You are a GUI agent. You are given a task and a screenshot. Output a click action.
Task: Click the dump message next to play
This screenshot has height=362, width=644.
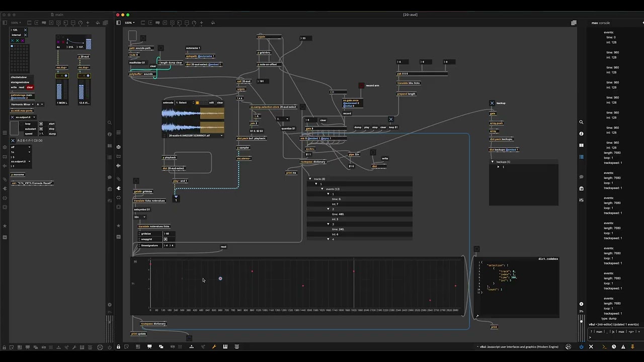[x=358, y=127]
